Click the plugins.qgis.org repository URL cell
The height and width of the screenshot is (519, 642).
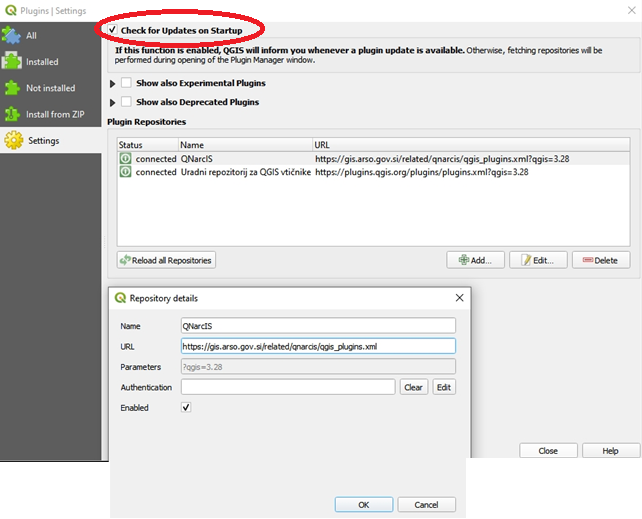tap(421, 172)
